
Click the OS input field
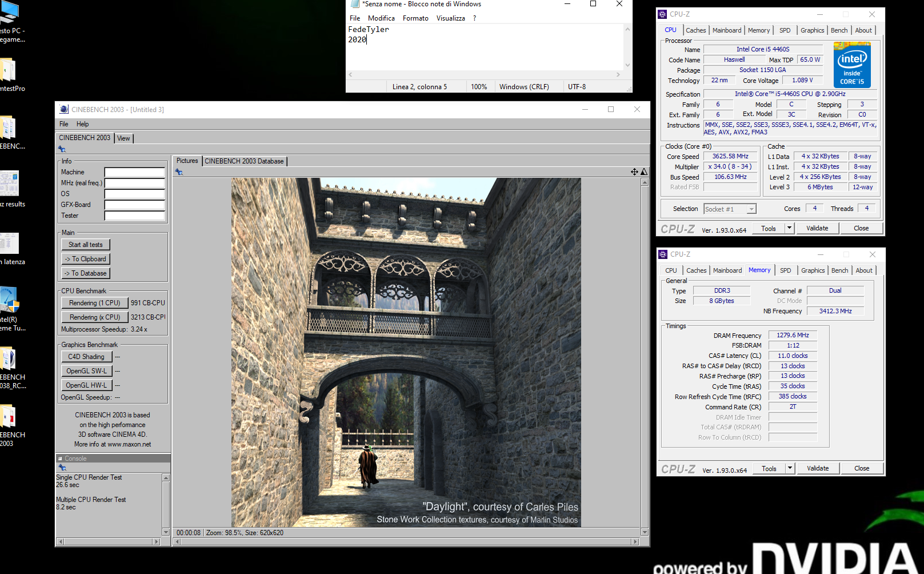pos(135,194)
